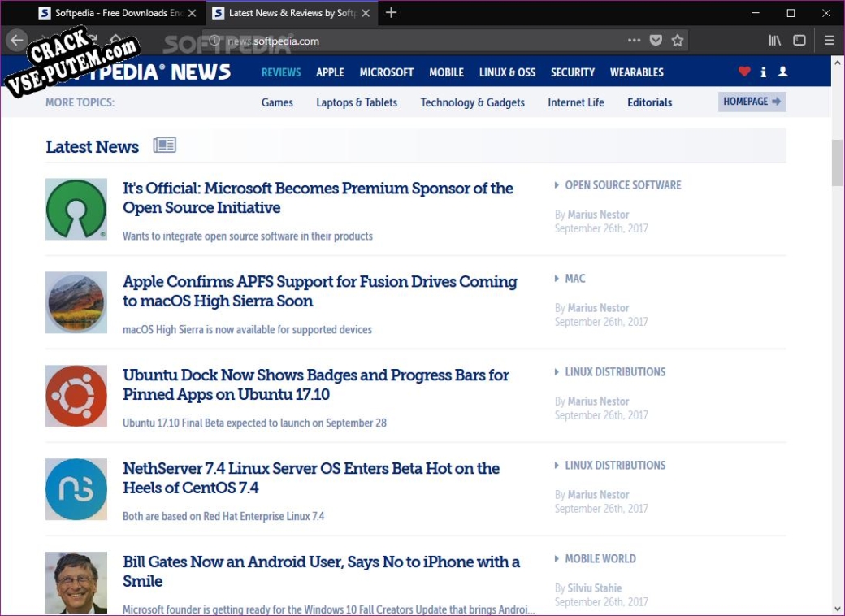
Task: Open the Firefox hamburger menu
Action: click(x=830, y=41)
